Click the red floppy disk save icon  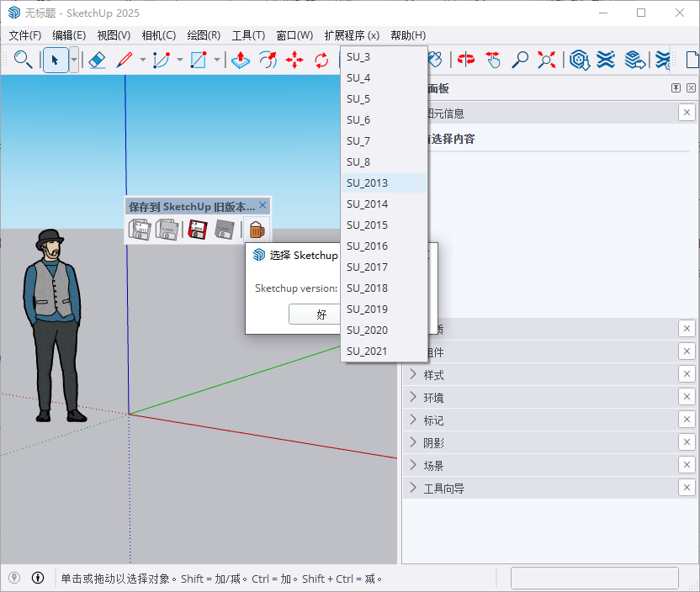(198, 229)
